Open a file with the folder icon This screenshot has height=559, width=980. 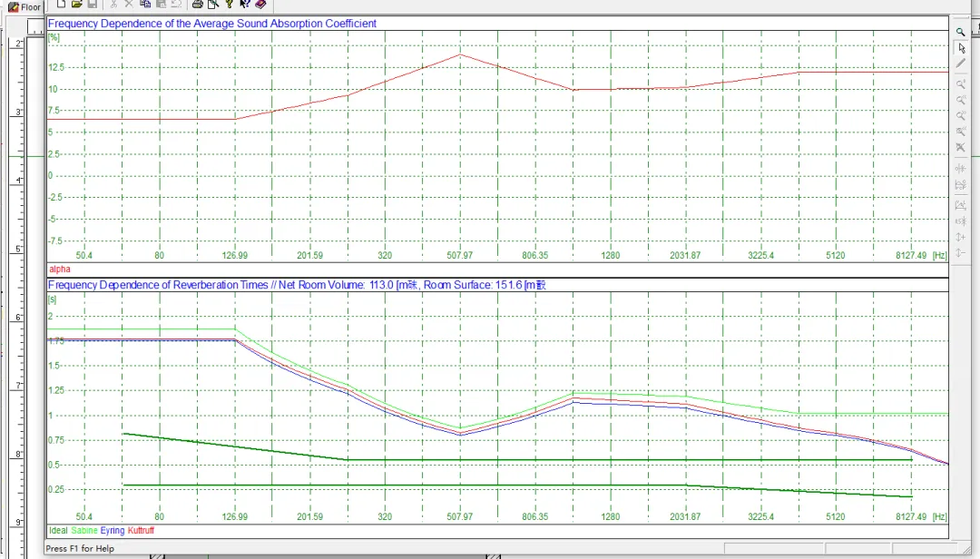click(x=77, y=4)
